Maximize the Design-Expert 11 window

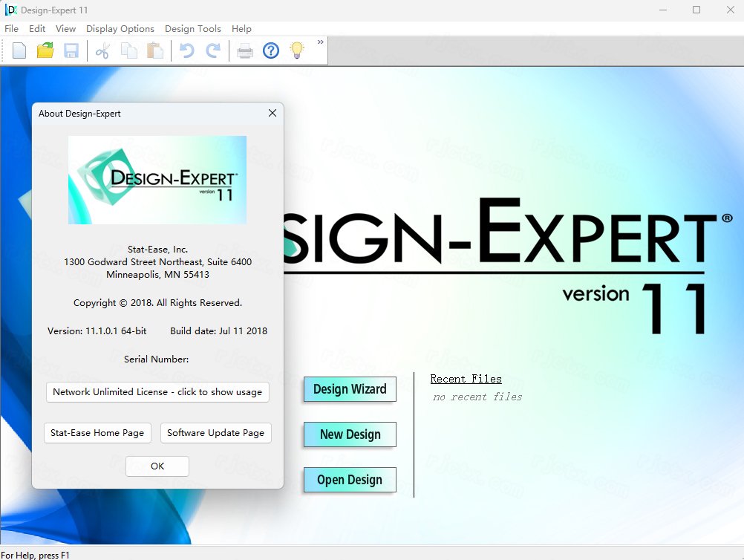696,10
